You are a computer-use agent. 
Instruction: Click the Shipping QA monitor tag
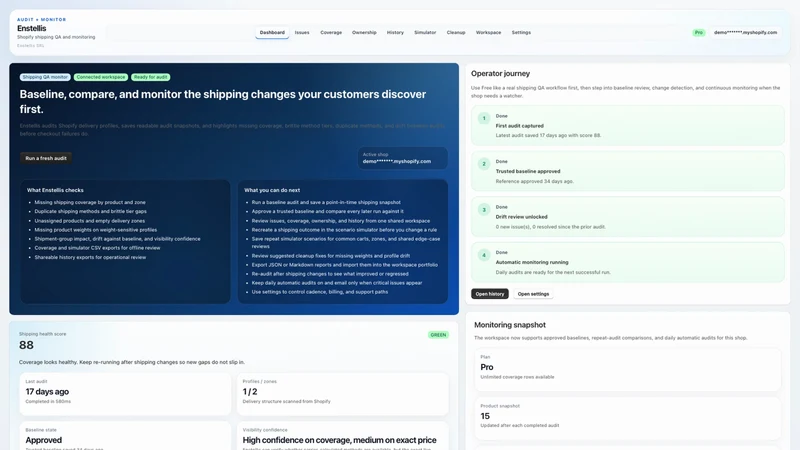point(45,77)
